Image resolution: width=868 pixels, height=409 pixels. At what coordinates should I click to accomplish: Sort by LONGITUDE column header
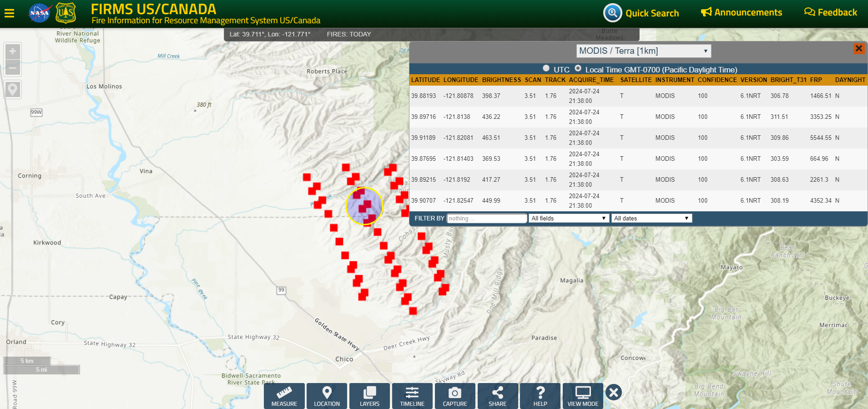tap(461, 80)
